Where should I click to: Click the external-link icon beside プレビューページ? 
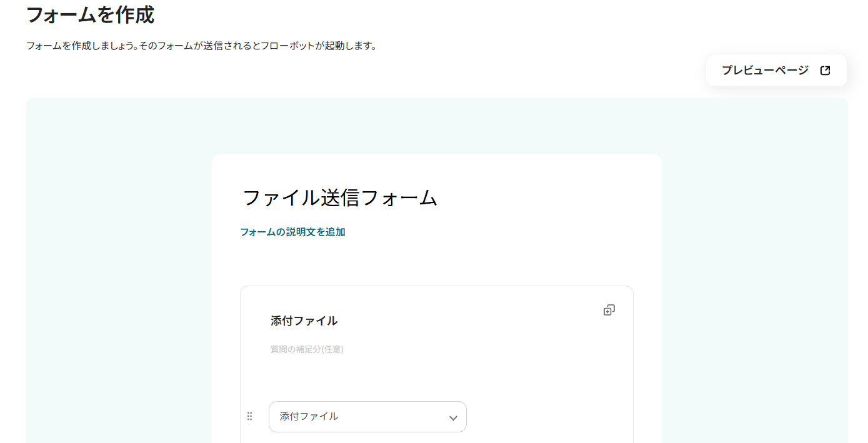825,71
